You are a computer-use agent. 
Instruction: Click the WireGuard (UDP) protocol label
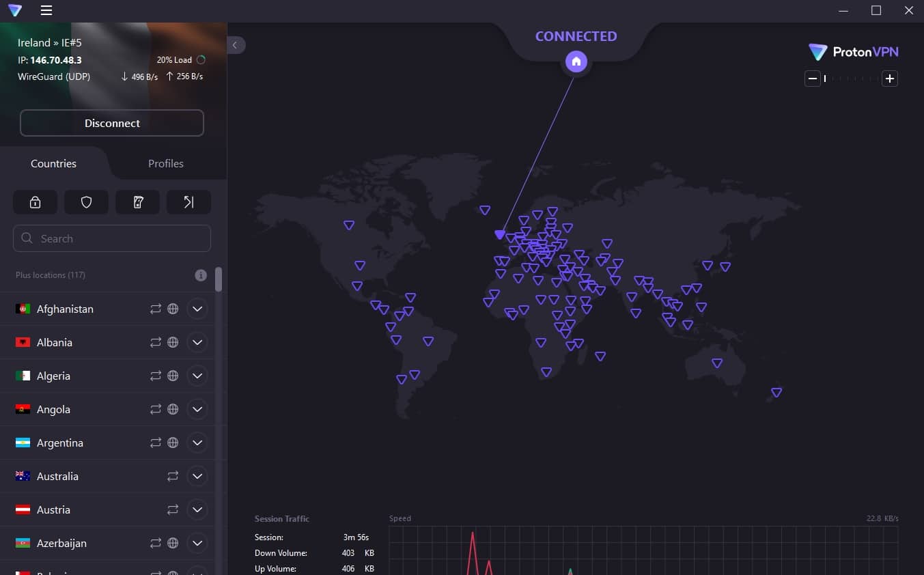pyautogui.click(x=54, y=76)
